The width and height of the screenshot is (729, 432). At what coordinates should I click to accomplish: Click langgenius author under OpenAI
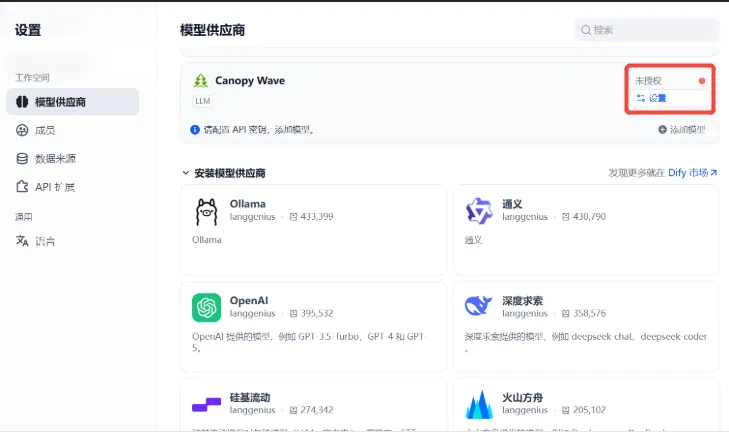coord(252,313)
